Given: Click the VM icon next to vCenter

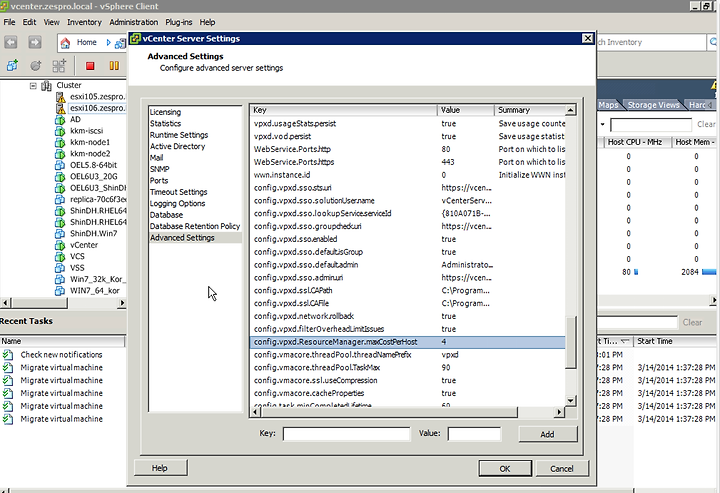Looking at the screenshot, I should pyautogui.click(x=60, y=245).
